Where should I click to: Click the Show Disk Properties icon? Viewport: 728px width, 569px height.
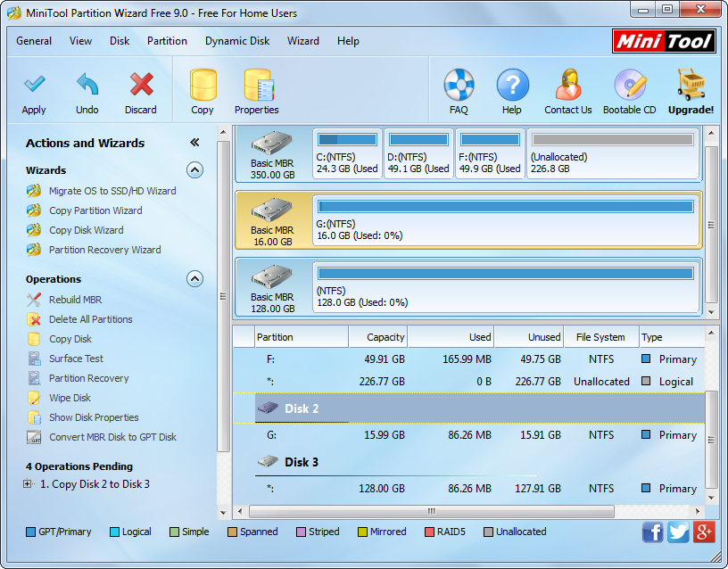(x=34, y=417)
